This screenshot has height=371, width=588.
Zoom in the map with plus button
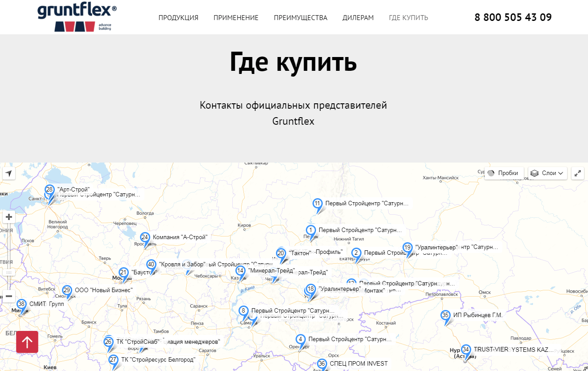pos(9,217)
